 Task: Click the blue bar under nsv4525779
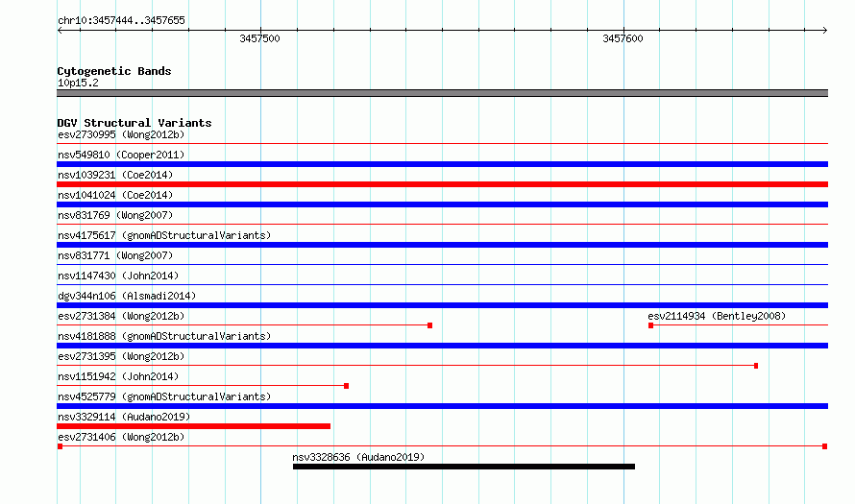click(442, 406)
